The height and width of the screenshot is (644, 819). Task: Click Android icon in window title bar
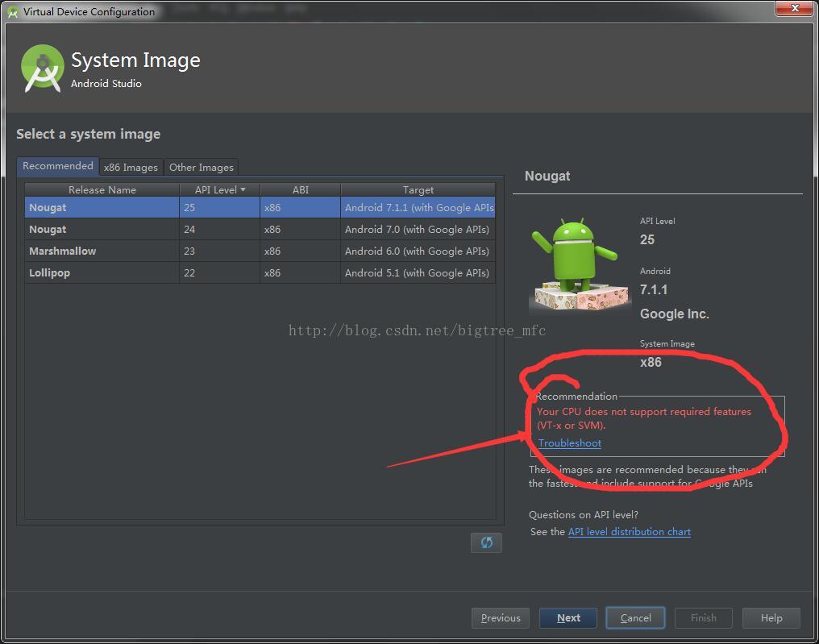(13, 11)
